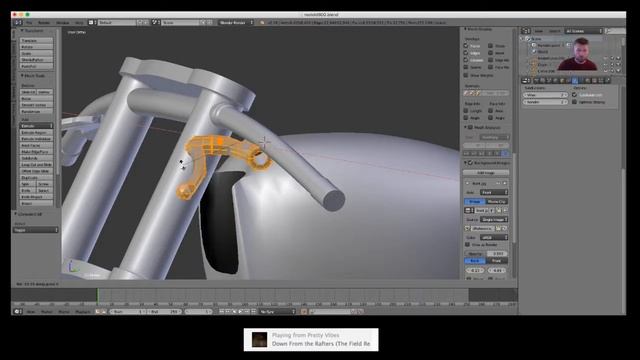The image size is (640, 360).
Task: Toggle the Faces overlay checkbox
Action: tap(466, 46)
